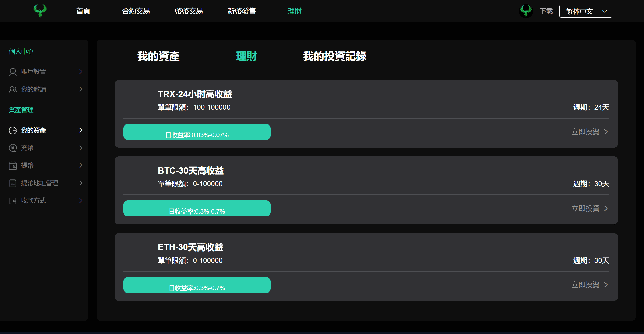This screenshot has height=334, width=644.
Task: Select the 我的資產 pie chart icon
Action: click(x=13, y=130)
